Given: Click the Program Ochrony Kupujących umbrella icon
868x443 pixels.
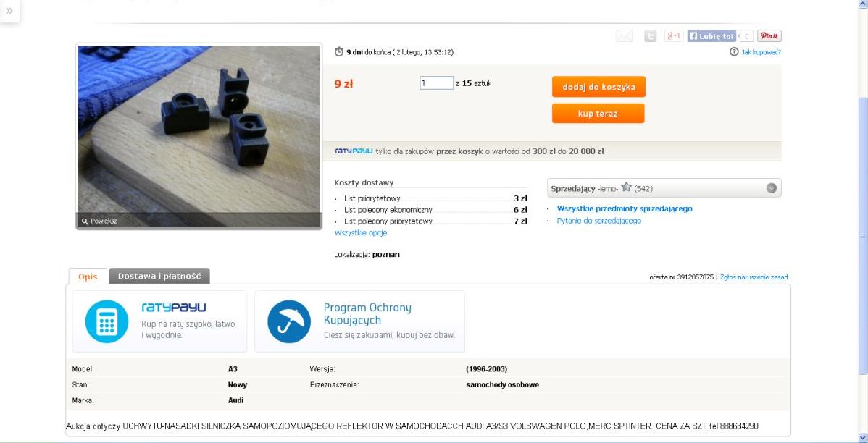Looking at the screenshot, I should click(x=289, y=321).
